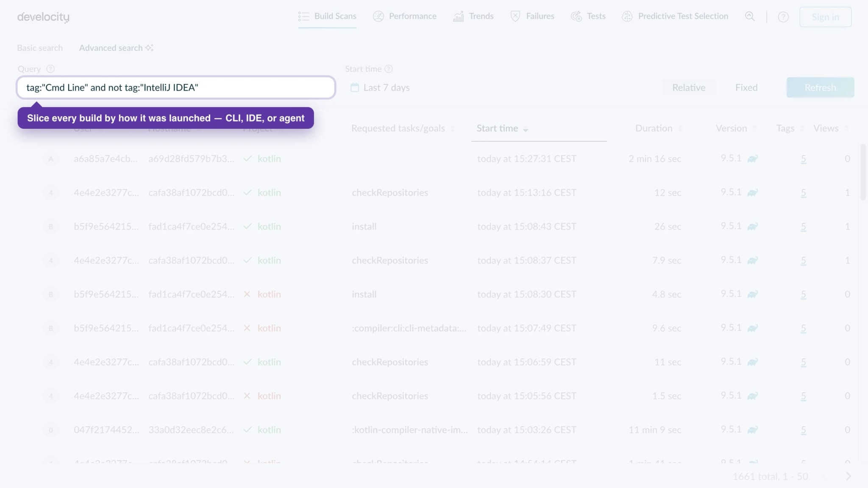Viewport: 868px width, 488px height.
Task: Click Gradle icon for 15:27:31 build
Action: pos(752,159)
